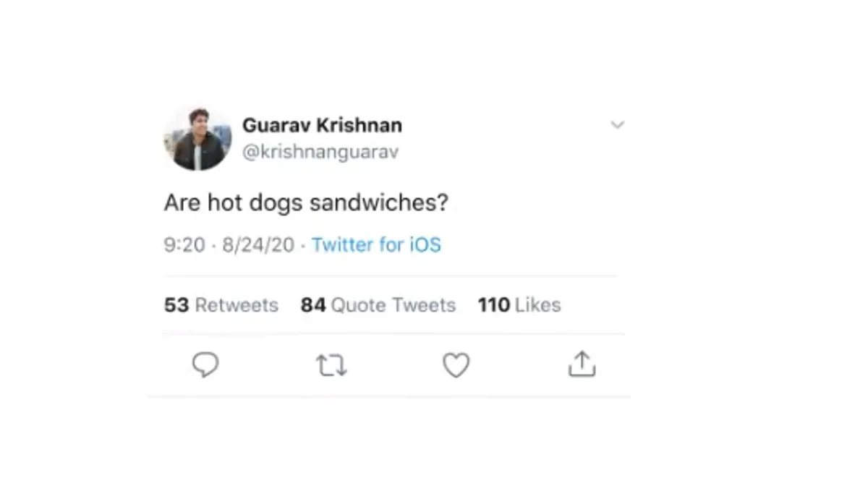Image resolution: width=868 pixels, height=488 pixels.
Task: View the 53 Retweets list
Action: 221,305
